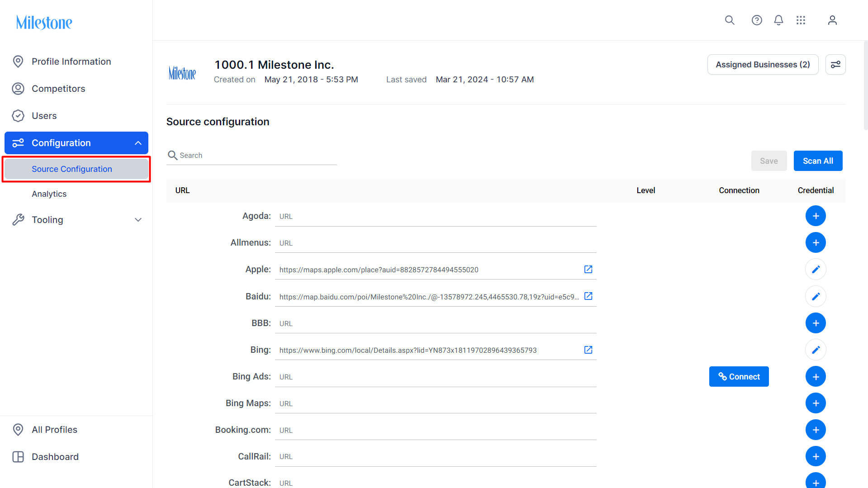Open Apple URL in new tab
The width and height of the screenshot is (868, 488).
pyautogui.click(x=588, y=270)
